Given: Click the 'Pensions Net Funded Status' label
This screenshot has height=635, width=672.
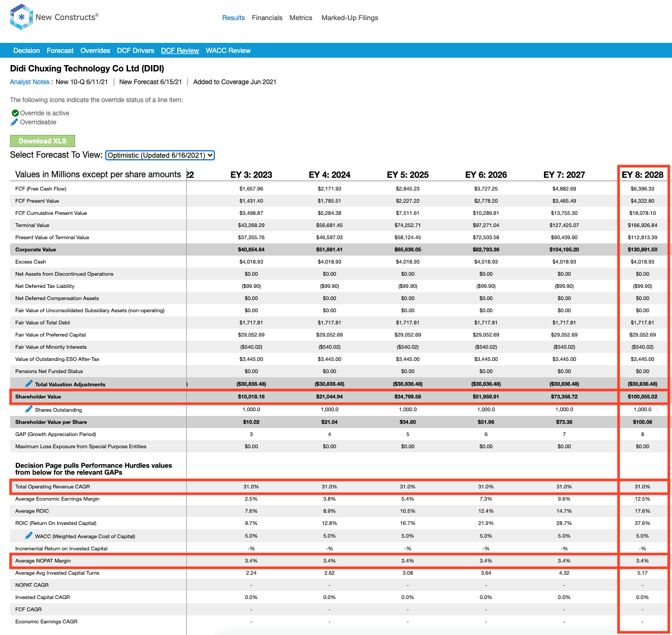Looking at the screenshot, I should pos(49,371).
